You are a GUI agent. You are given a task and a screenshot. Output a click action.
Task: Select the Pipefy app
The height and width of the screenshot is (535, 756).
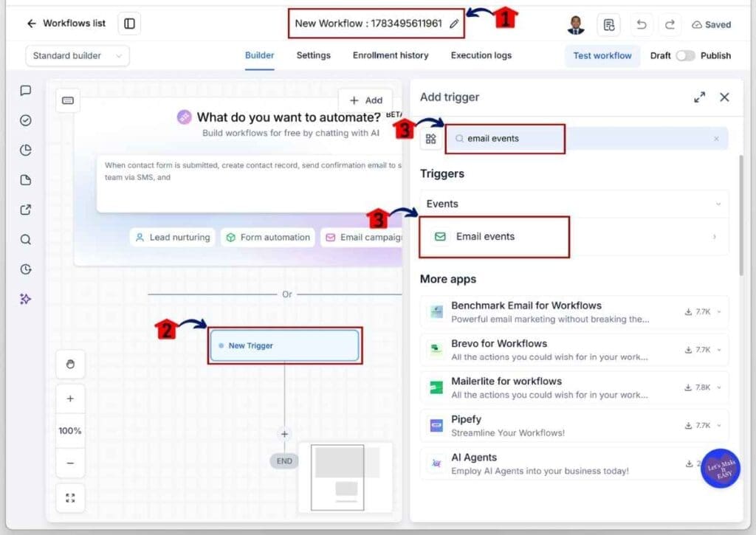click(x=574, y=426)
